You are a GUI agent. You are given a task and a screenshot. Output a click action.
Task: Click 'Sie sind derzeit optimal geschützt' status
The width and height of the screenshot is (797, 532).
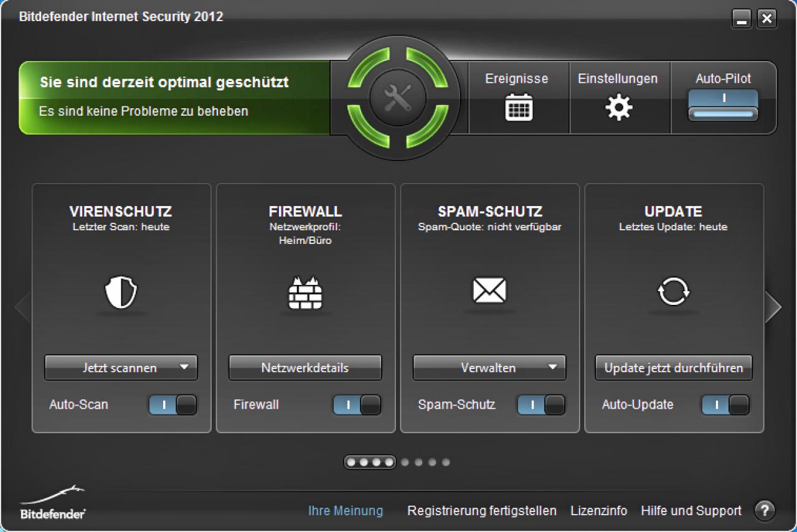pos(164,82)
